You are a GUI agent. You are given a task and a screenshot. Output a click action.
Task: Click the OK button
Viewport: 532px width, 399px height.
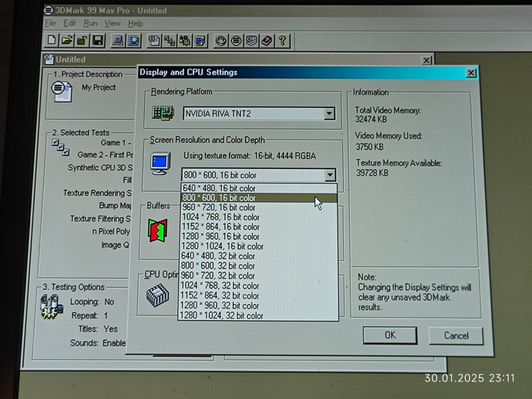tap(390, 335)
